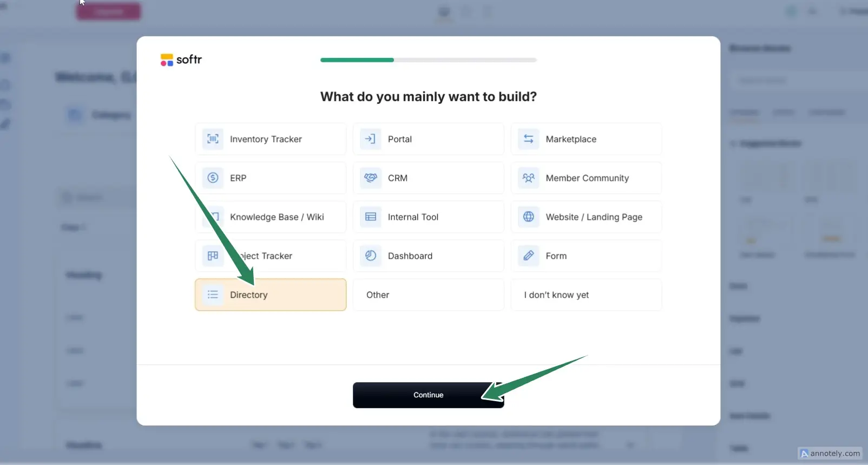Screen dimensions: 868x465
Task: Choose the Other option
Action: click(x=428, y=295)
